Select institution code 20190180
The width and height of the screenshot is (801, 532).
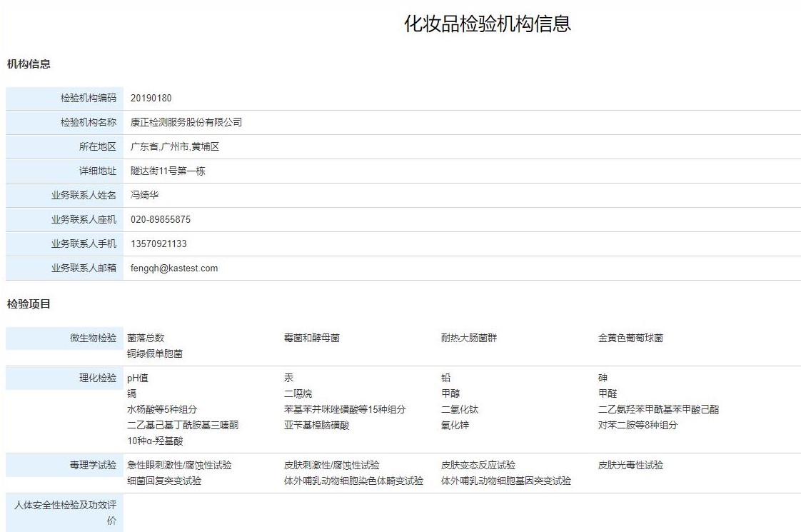[151, 98]
